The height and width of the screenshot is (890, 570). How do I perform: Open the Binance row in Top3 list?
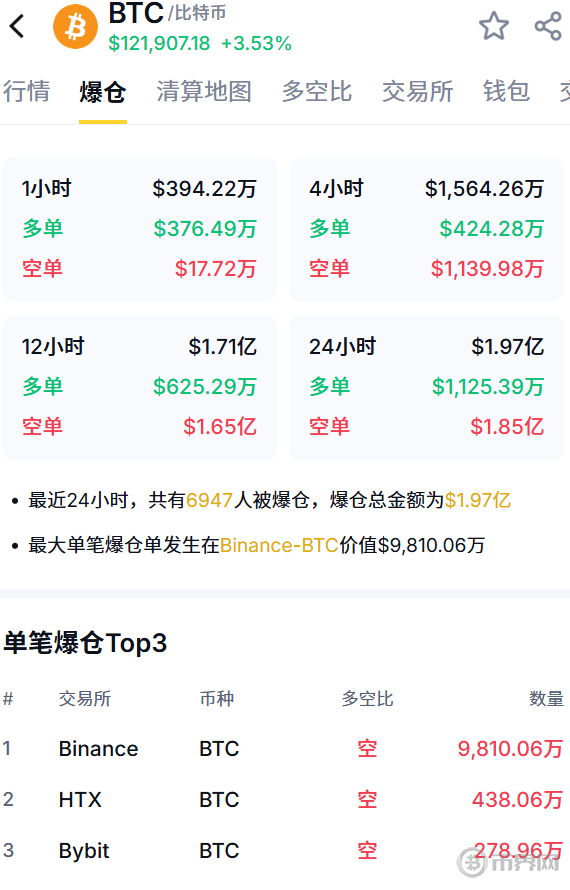point(284,749)
